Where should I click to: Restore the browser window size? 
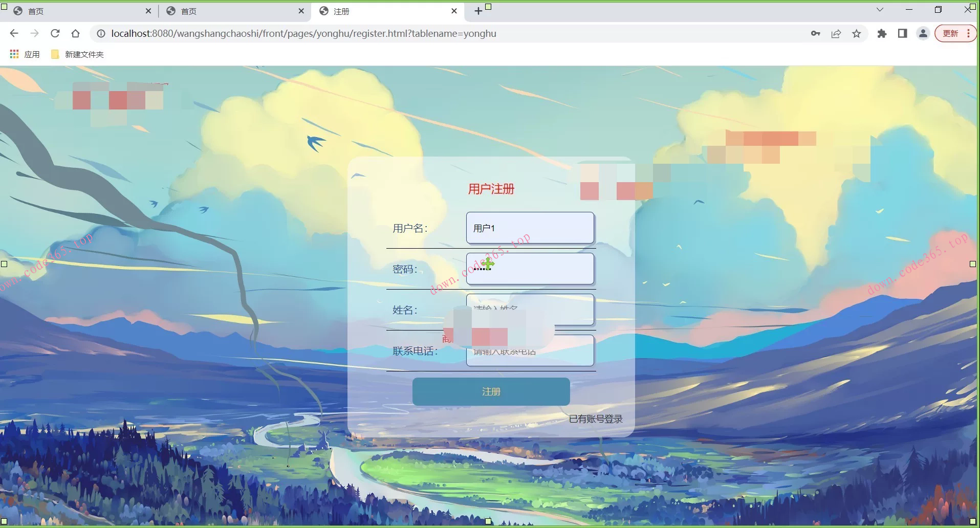click(x=938, y=10)
